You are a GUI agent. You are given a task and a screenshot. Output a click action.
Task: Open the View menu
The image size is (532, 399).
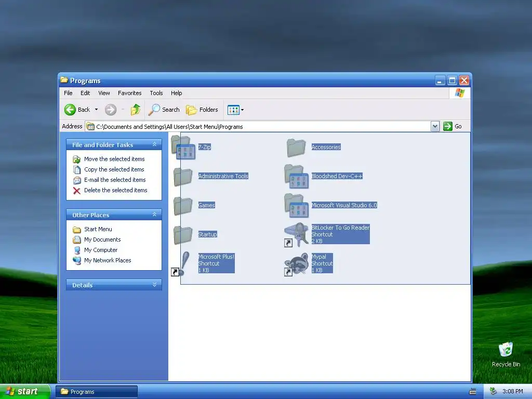(x=104, y=93)
